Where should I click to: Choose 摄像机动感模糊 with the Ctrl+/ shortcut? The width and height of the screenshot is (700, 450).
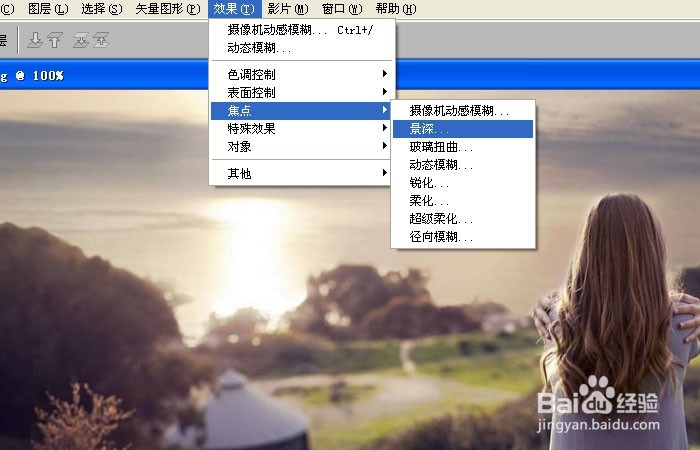(x=302, y=30)
